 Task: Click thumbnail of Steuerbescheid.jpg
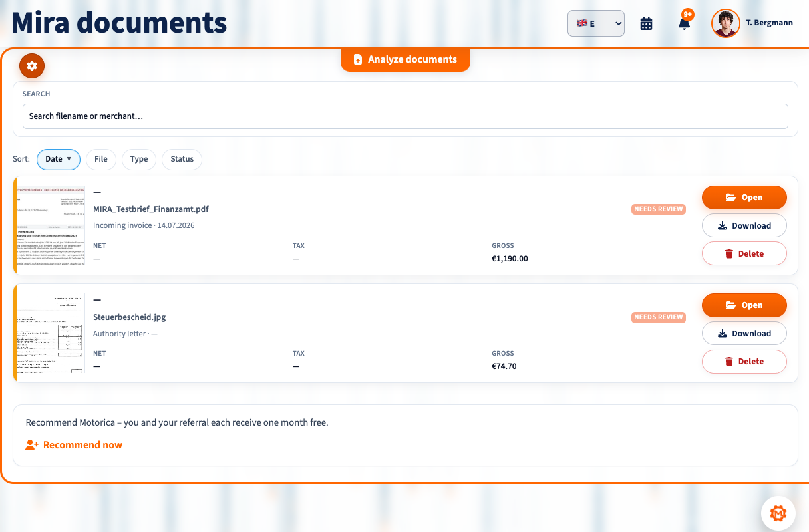tap(51, 333)
